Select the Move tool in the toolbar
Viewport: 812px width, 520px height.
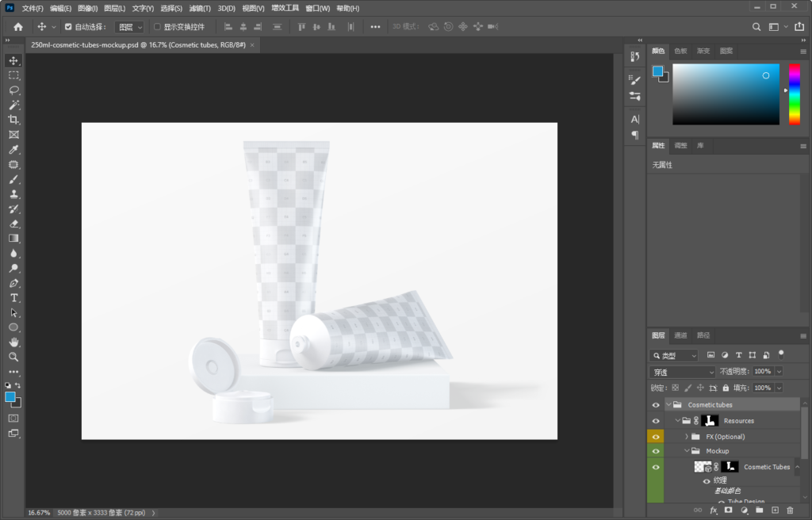[13, 60]
